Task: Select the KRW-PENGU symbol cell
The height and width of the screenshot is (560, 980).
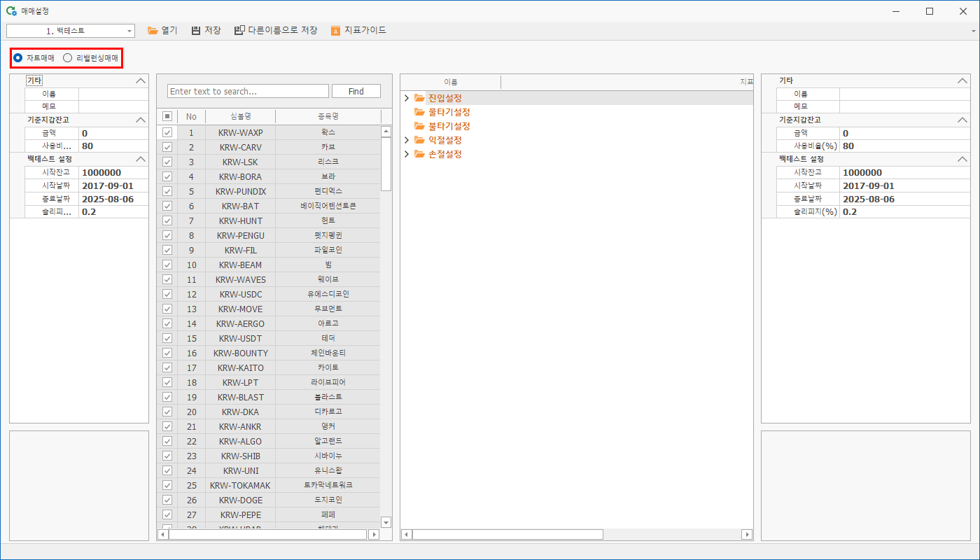Action: pos(241,235)
